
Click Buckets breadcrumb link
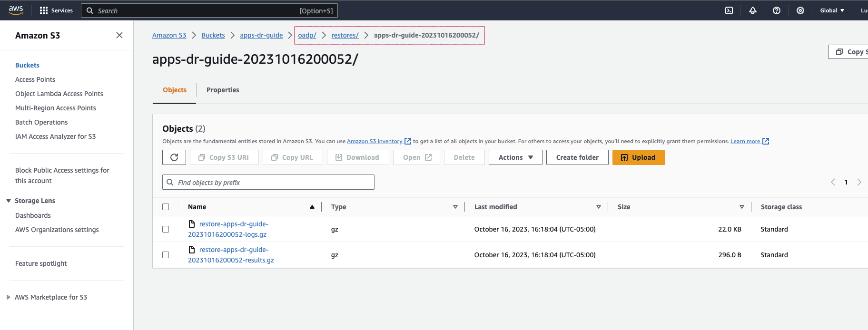(x=213, y=35)
